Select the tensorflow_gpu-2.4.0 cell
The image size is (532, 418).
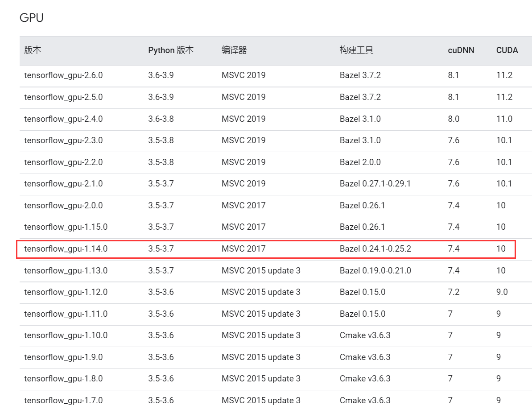pyautogui.click(x=63, y=119)
